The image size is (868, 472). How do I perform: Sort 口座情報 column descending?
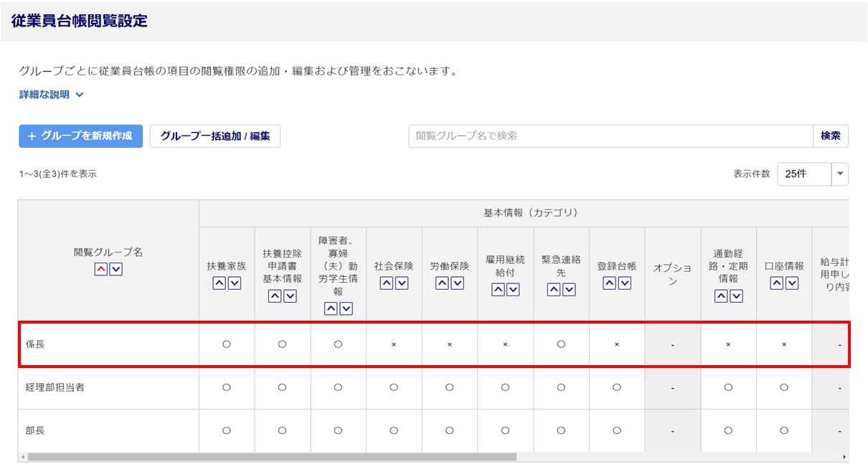(791, 283)
